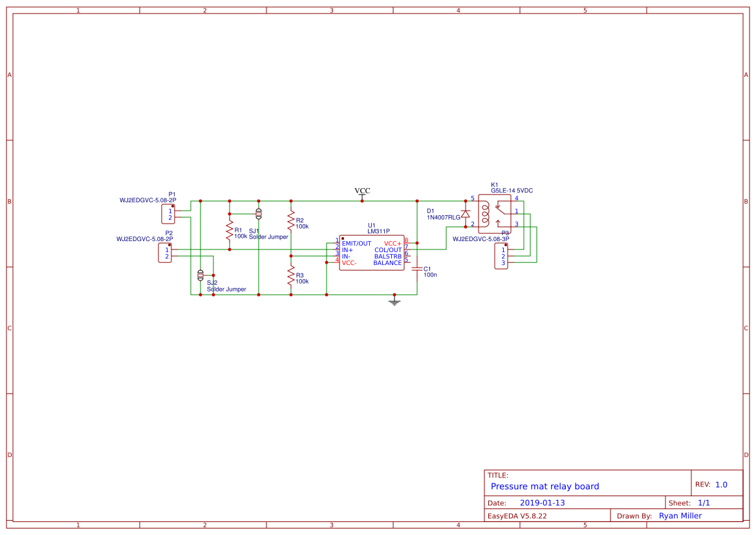
Task: Click the 100n capacitor symbol C1
Action: tap(417, 268)
